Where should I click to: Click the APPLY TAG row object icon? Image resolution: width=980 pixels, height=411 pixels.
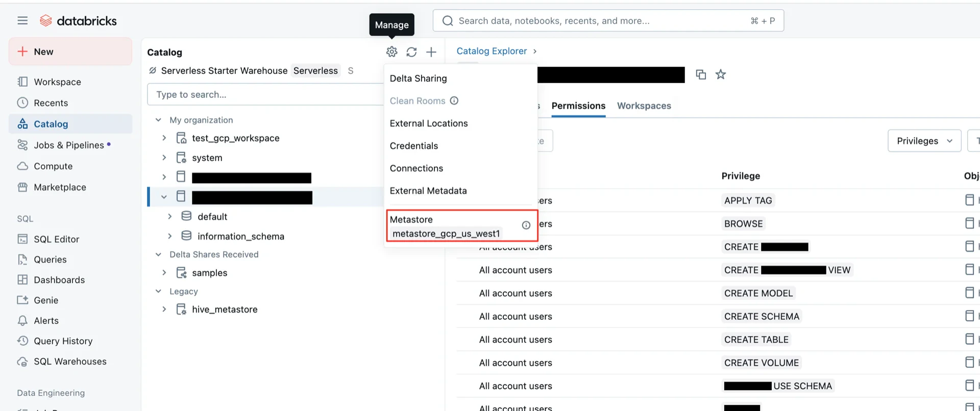969,200
